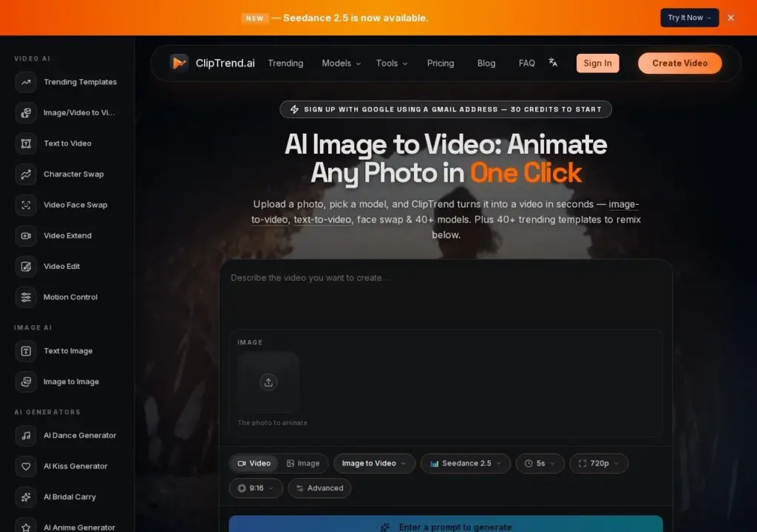The image size is (757, 532).
Task: Select the Text to Video icon
Action: click(26, 143)
